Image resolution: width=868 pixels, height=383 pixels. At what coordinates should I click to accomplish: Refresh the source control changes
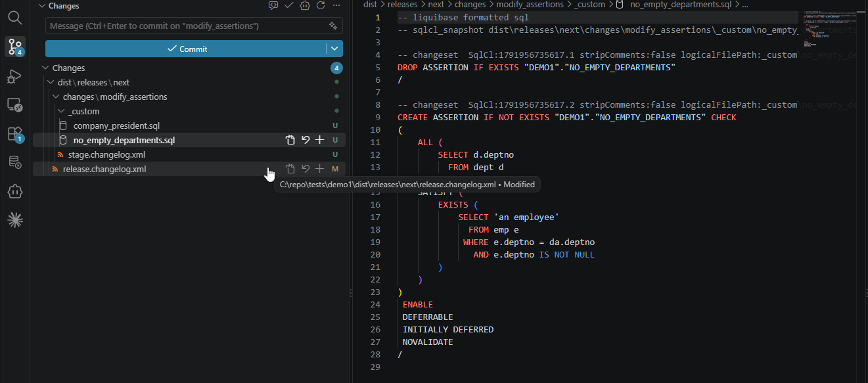click(321, 5)
